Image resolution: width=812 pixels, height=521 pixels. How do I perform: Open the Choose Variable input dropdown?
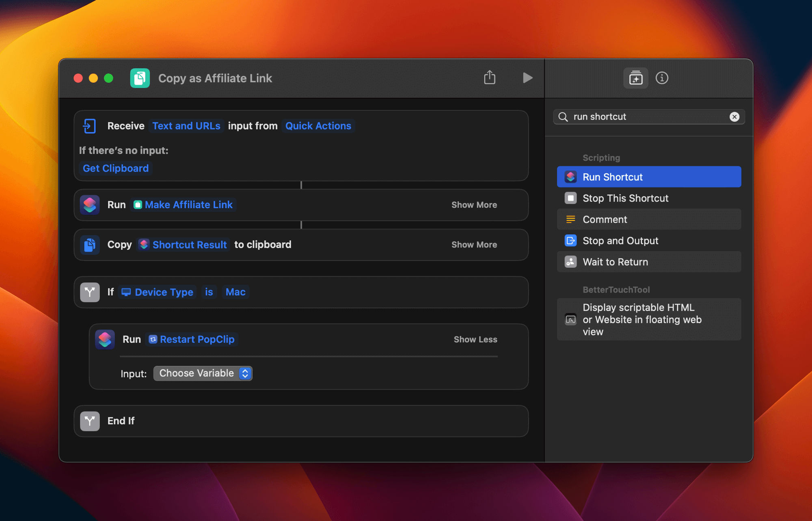(x=203, y=373)
